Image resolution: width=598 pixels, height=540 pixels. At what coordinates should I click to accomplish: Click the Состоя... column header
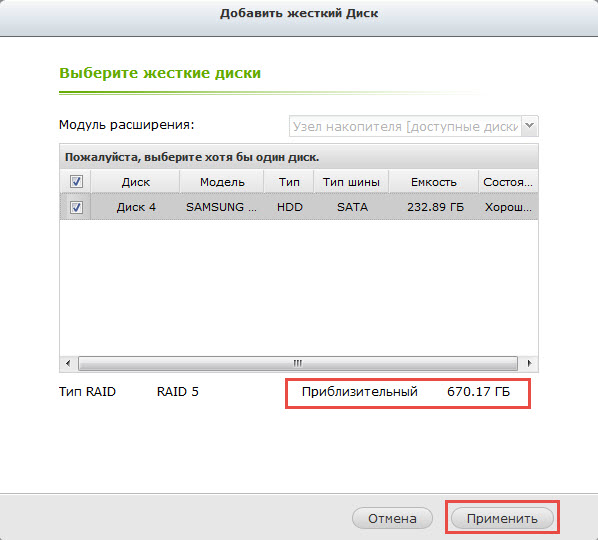click(508, 182)
